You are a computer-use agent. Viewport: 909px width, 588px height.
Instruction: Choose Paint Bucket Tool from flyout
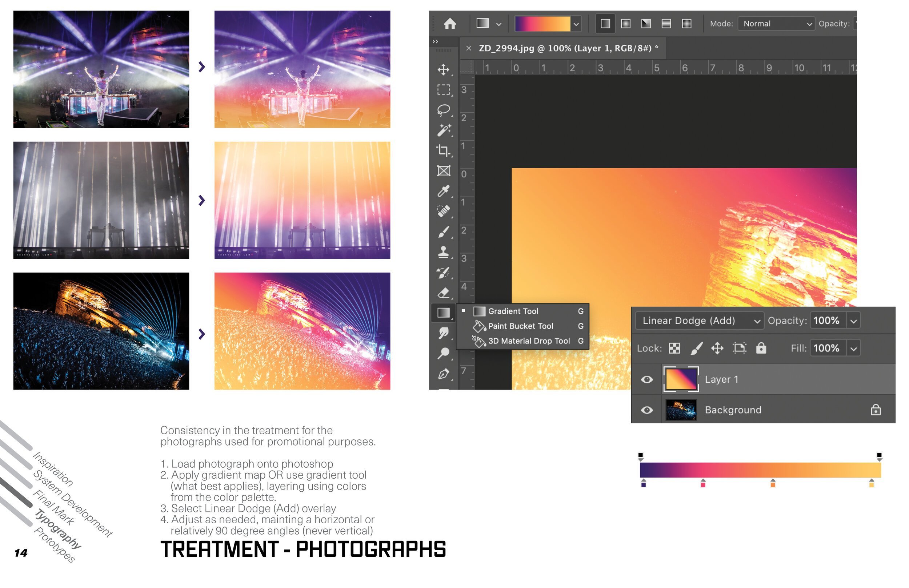pos(520,326)
